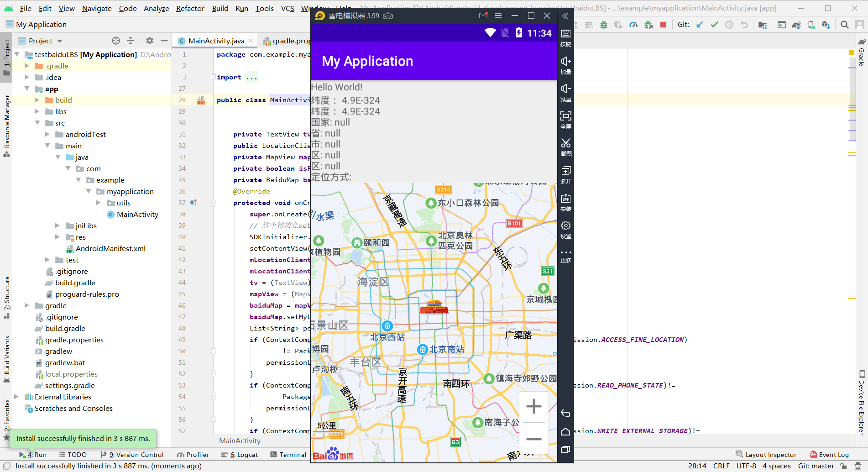Open the SDK Manager icon
The image size is (868, 472).
pyautogui.click(x=826, y=25)
